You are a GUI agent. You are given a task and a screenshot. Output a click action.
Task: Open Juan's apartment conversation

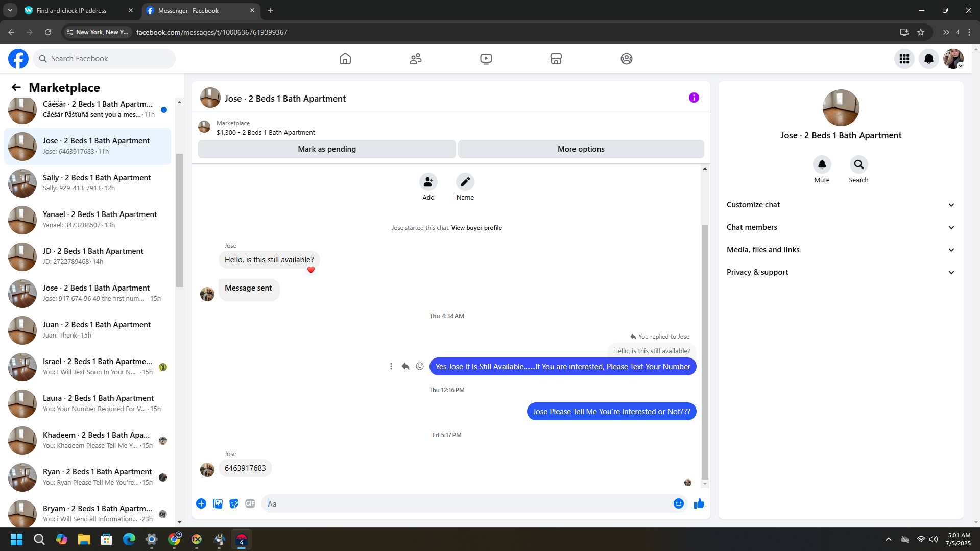88,330
